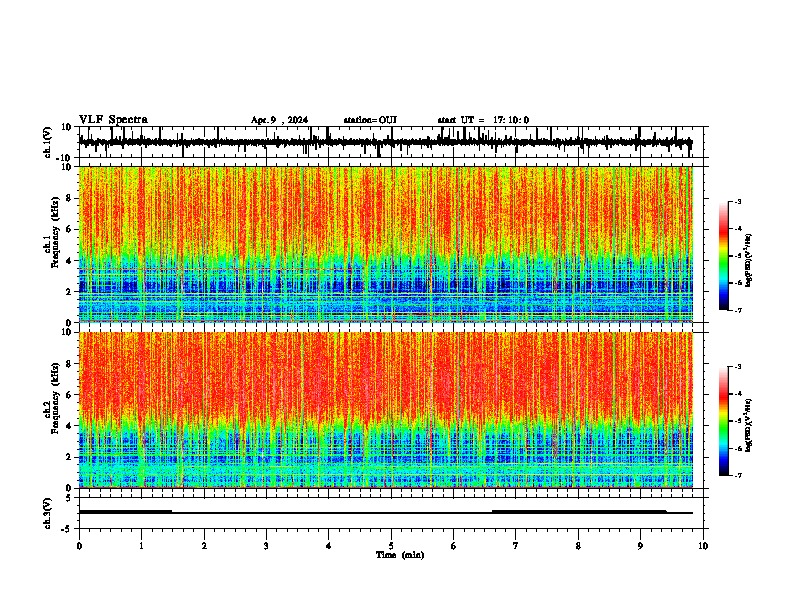Click the "-5" tick on ch.3(V) axis
This screenshot has height=612, width=792.
coord(67,529)
